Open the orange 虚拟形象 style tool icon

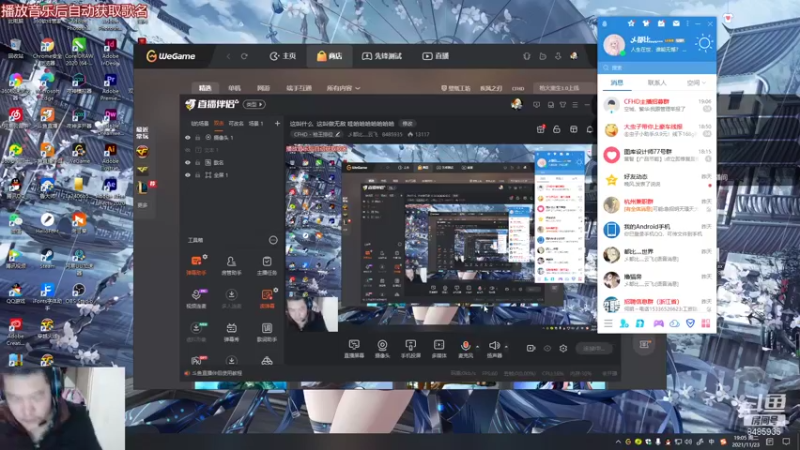point(267,298)
